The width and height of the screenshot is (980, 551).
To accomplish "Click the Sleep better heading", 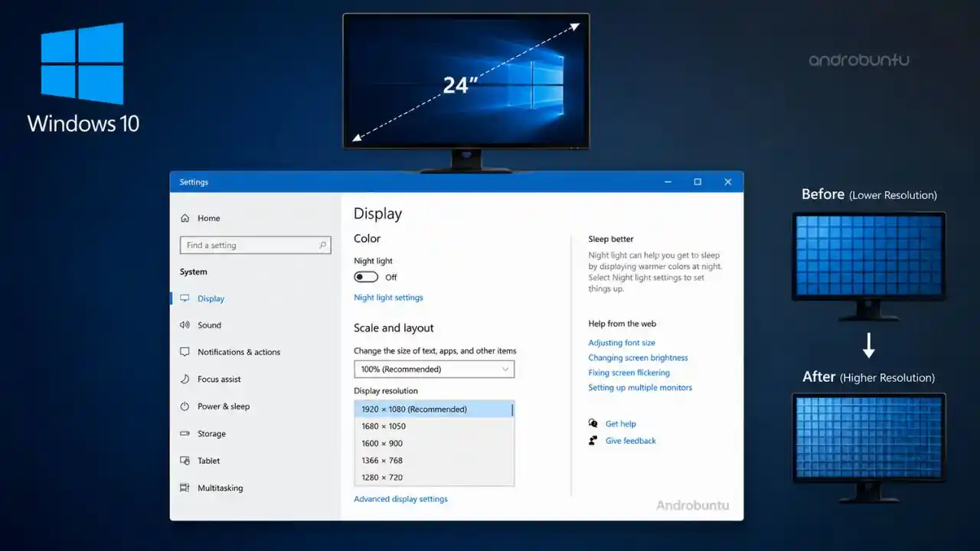I will tap(611, 239).
